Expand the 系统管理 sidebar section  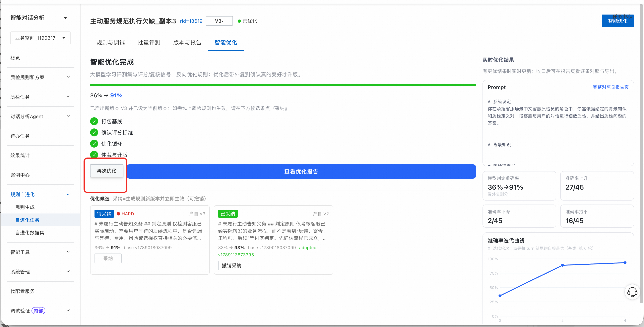point(40,272)
